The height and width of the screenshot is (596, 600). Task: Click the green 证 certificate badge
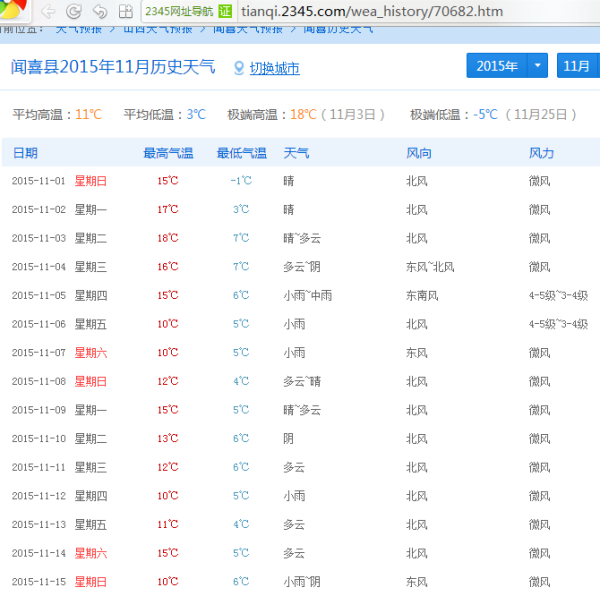pyautogui.click(x=225, y=12)
